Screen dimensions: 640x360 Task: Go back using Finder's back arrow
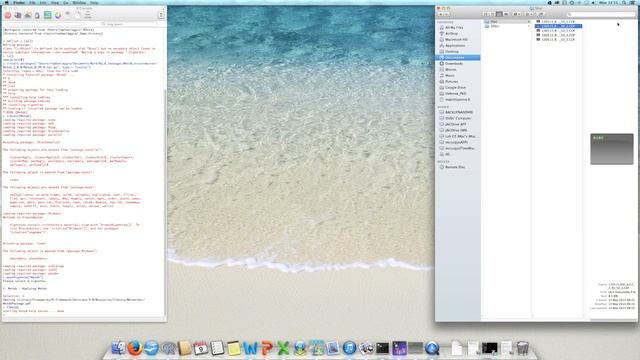pos(440,14)
